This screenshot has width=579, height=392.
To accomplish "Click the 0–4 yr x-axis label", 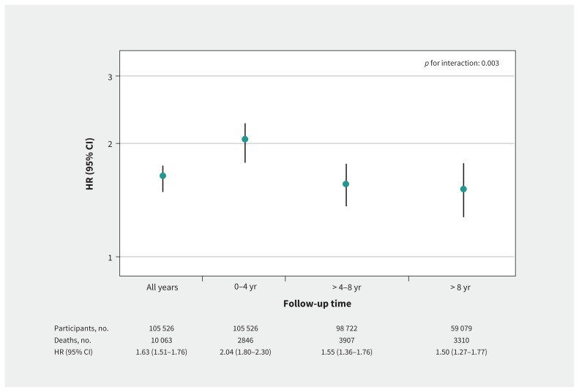I will 245,287.
